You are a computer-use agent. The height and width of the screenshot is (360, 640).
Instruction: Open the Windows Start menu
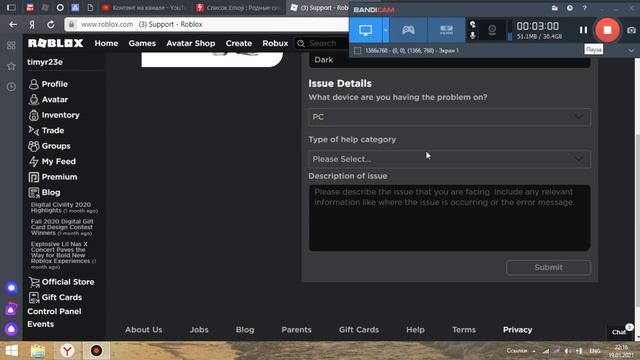[x=11, y=351]
